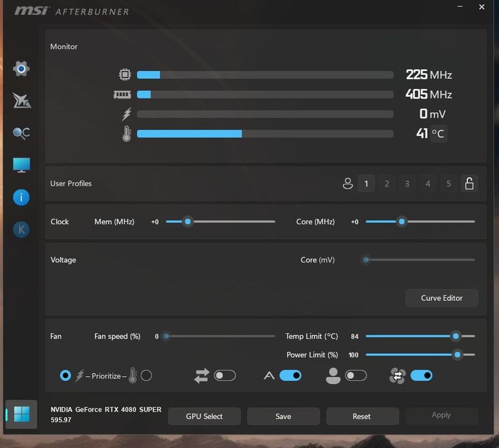The image size is (499, 448).
Task: Click the user profile person icon
Action: tap(348, 184)
